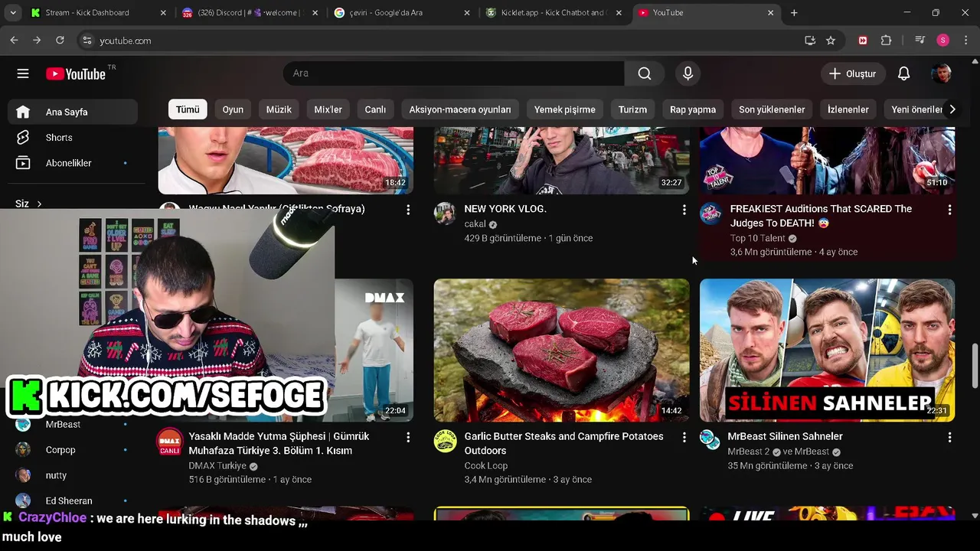Open the browser extensions puzzle icon
The height and width of the screenshot is (551, 980).
click(887, 41)
